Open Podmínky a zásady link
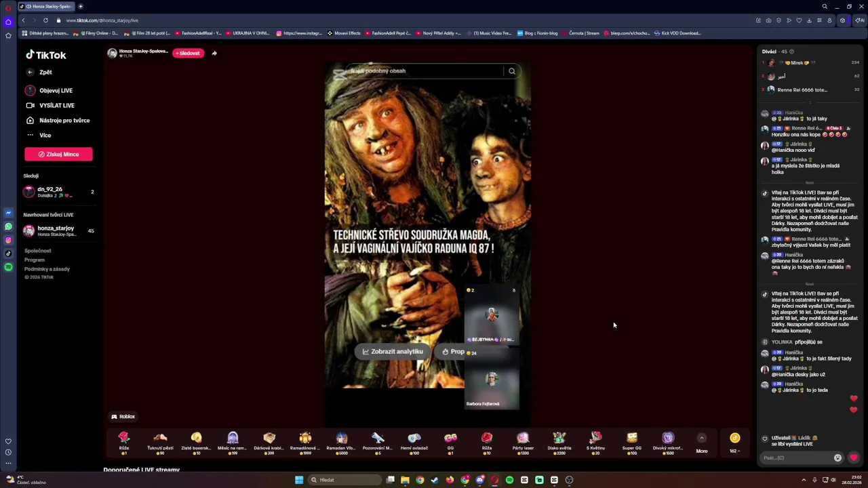The height and width of the screenshot is (488, 868). [47, 269]
